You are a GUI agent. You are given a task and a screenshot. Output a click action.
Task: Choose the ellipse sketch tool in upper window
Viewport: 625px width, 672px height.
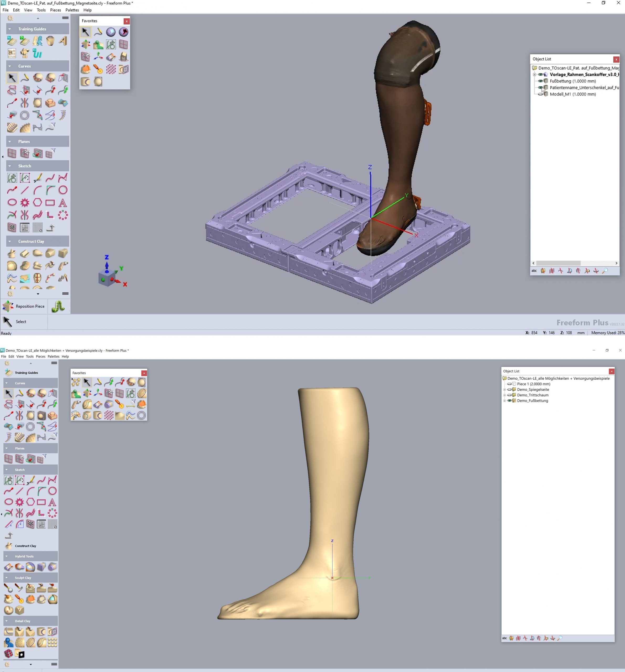[12, 202]
